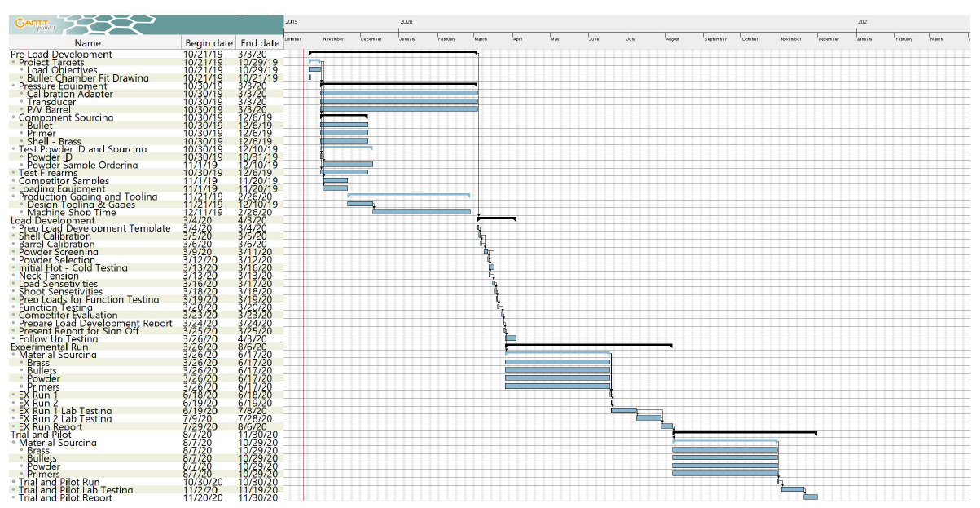
Task: Click the bullet icon next to Follow Up Testing
Action: pyautogui.click(x=15, y=337)
